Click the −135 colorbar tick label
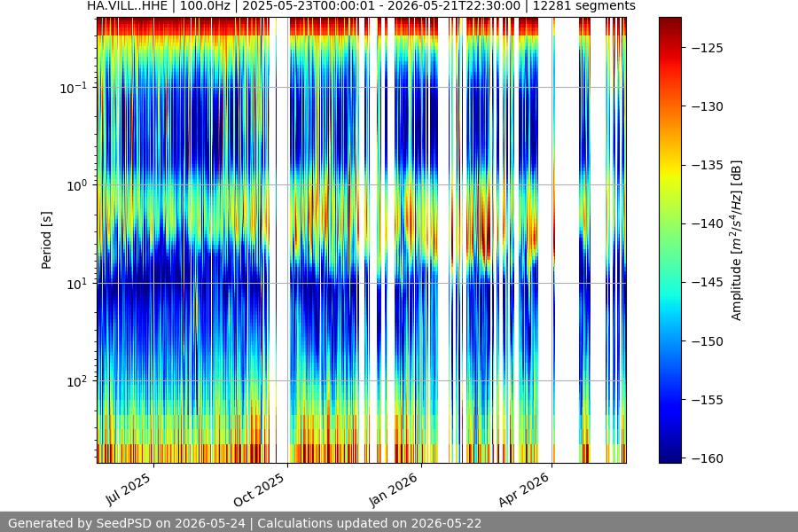This screenshot has width=798, height=532. click(x=708, y=165)
